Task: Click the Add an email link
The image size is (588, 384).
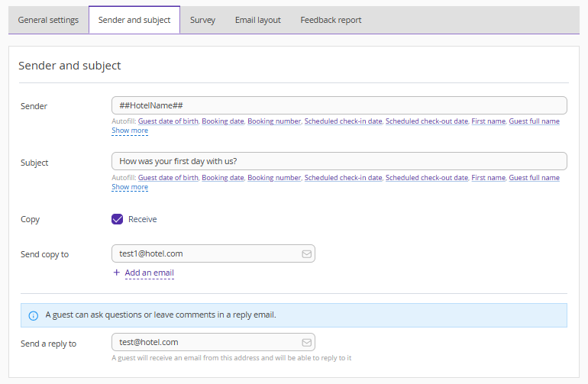Action: coord(150,273)
